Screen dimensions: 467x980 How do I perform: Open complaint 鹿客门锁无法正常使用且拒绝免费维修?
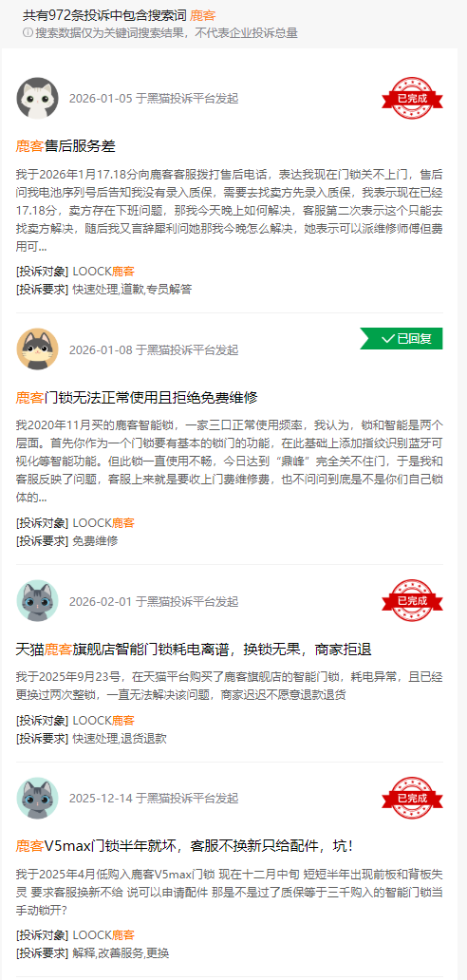pos(137,398)
